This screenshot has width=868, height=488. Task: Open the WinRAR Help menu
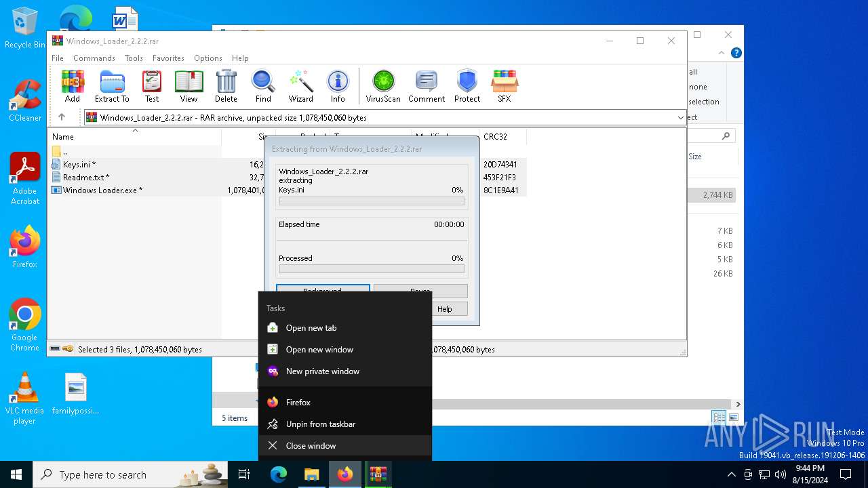point(240,58)
